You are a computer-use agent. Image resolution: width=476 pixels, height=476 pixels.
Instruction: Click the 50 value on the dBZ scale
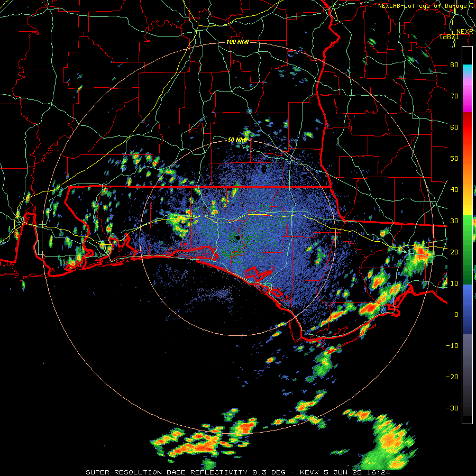click(x=454, y=159)
